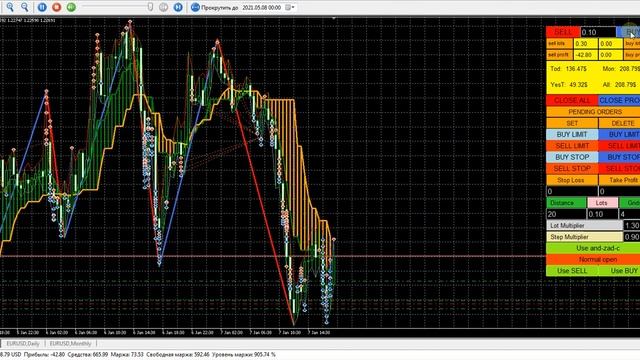The width and height of the screenshot is (640, 360).
Task: Click the Step Multiplier label
Action: point(584,237)
